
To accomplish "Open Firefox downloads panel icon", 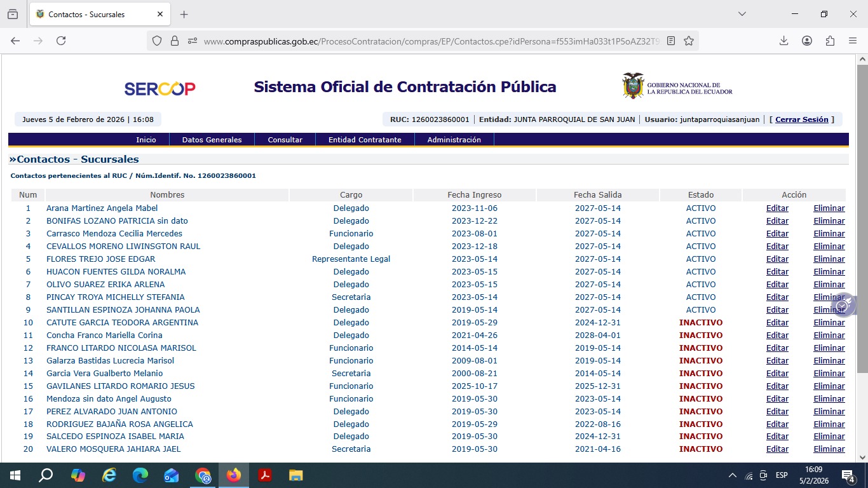I will point(783,41).
